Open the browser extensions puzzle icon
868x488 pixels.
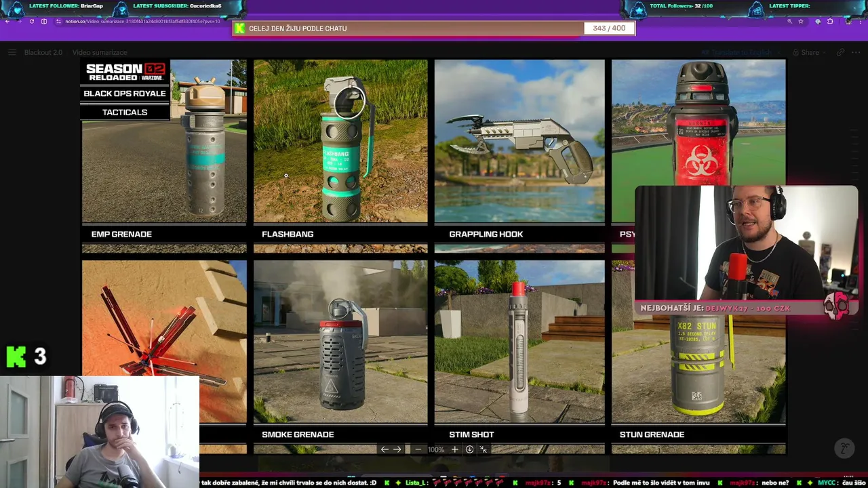click(830, 22)
